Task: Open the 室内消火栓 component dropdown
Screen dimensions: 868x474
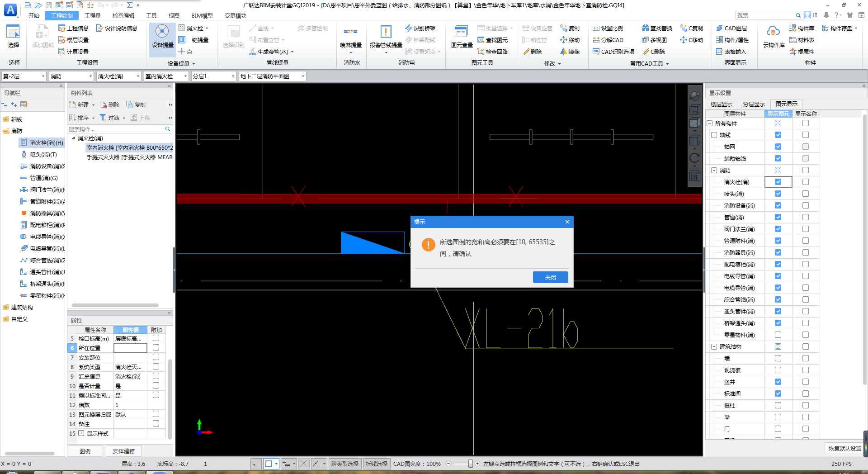Action: [x=166, y=76]
